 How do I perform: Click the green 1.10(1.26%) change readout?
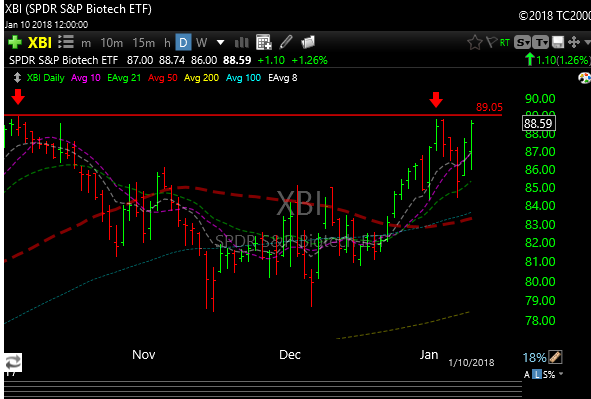563,60
